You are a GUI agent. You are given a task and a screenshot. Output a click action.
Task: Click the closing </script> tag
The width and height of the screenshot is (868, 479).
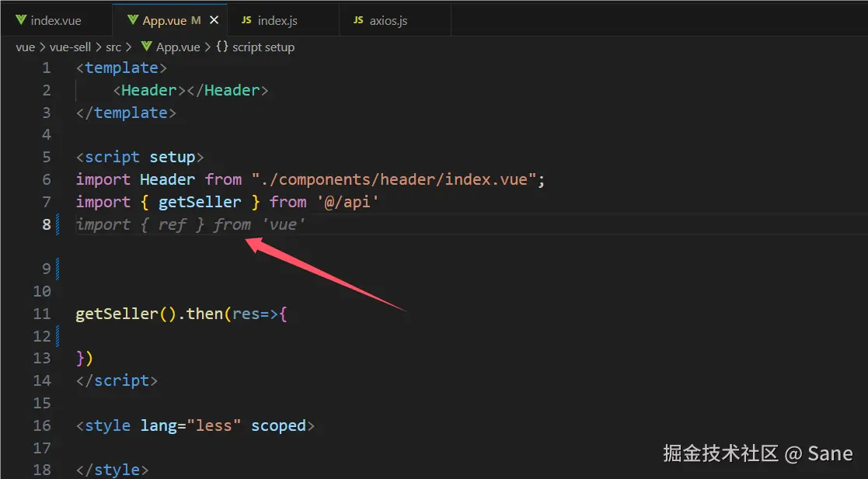(117, 381)
